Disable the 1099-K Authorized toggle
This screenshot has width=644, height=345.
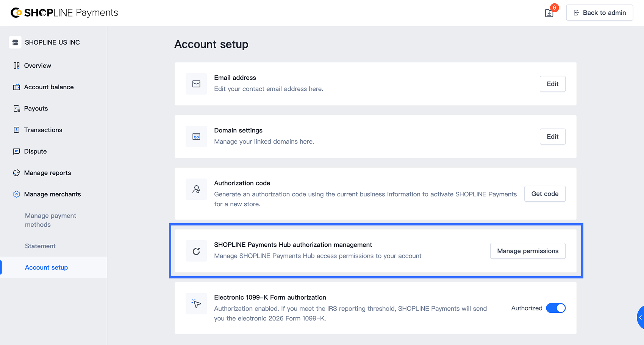pyautogui.click(x=556, y=308)
